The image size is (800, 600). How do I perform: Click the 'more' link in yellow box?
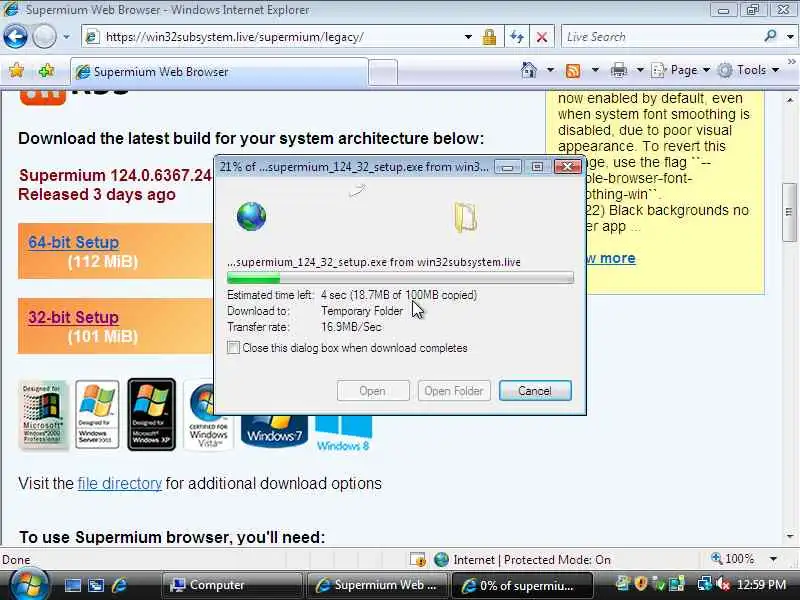coord(617,258)
